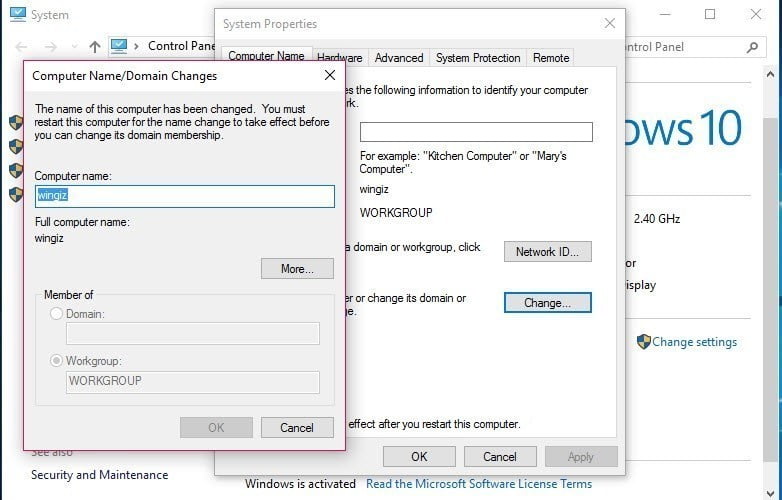Screen dimensions: 782x500
Task: Click the More... button
Action: [297, 269]
